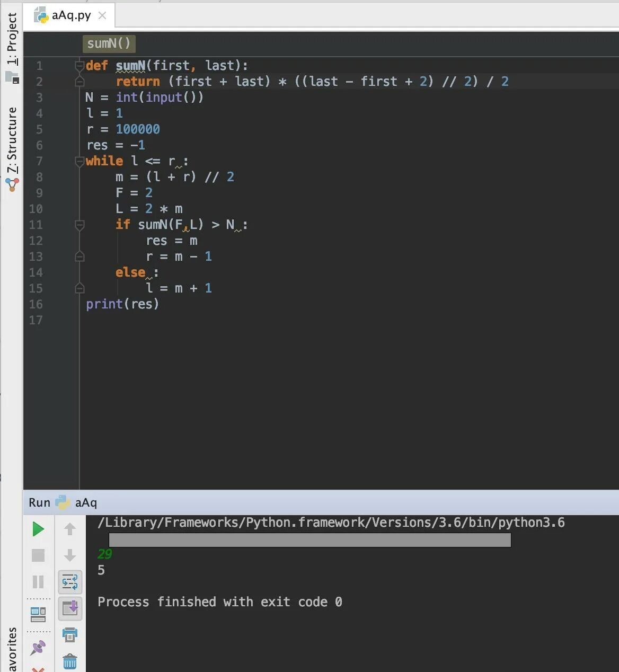Click the python3.6 interpreter path line
619x672 pixels.
pyautogui.click(x=331, y=523)
